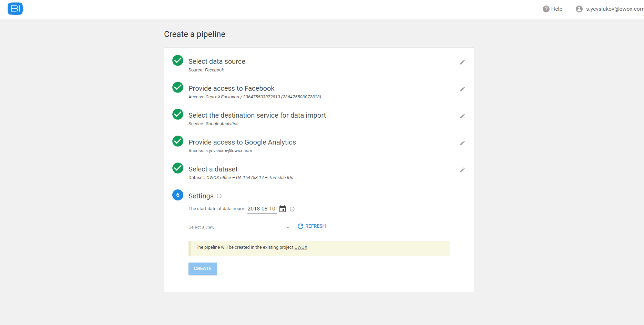Show info tooltip beside start date
The width and height of the screenshot is (644, 325).
292,209
